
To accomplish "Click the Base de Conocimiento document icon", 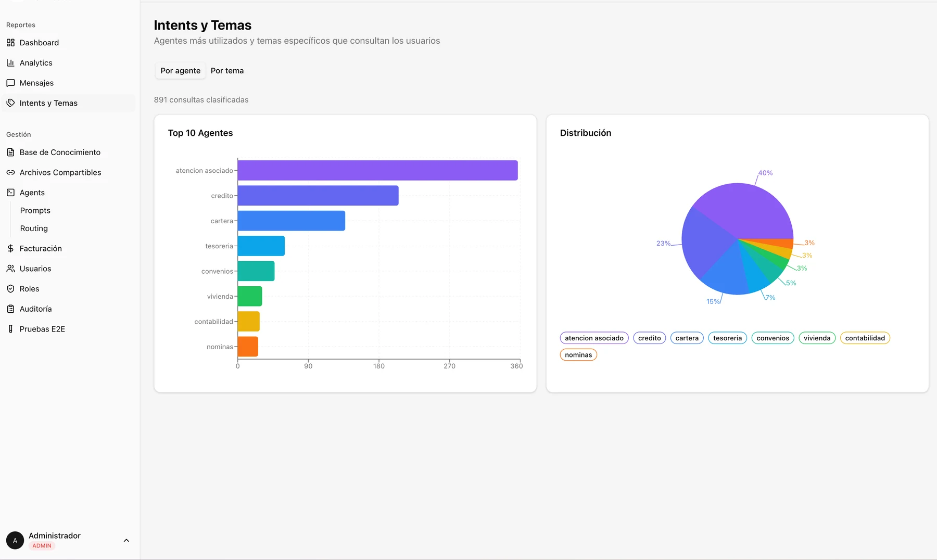I will pos(10,152).
